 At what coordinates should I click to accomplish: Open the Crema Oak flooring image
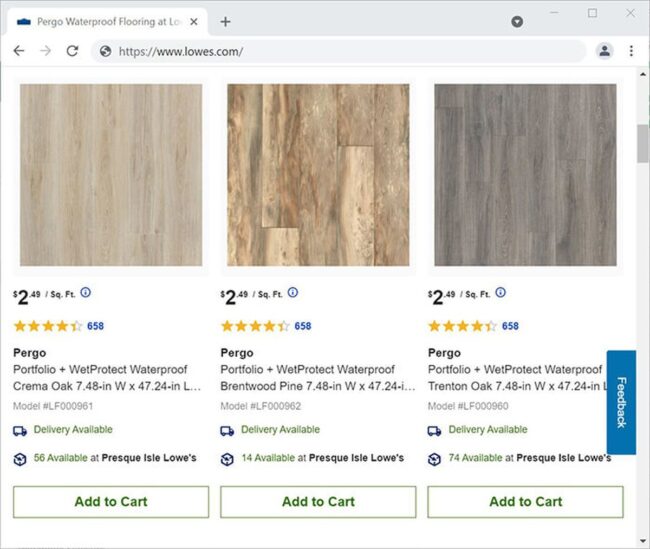111,175
